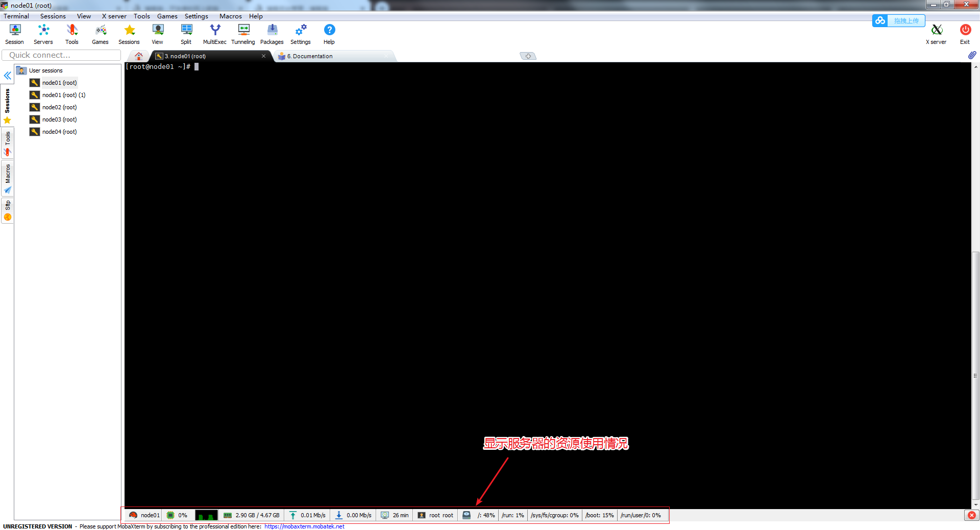
Task: Select the MultiExec toolbar icon
Action: point(214,33)
